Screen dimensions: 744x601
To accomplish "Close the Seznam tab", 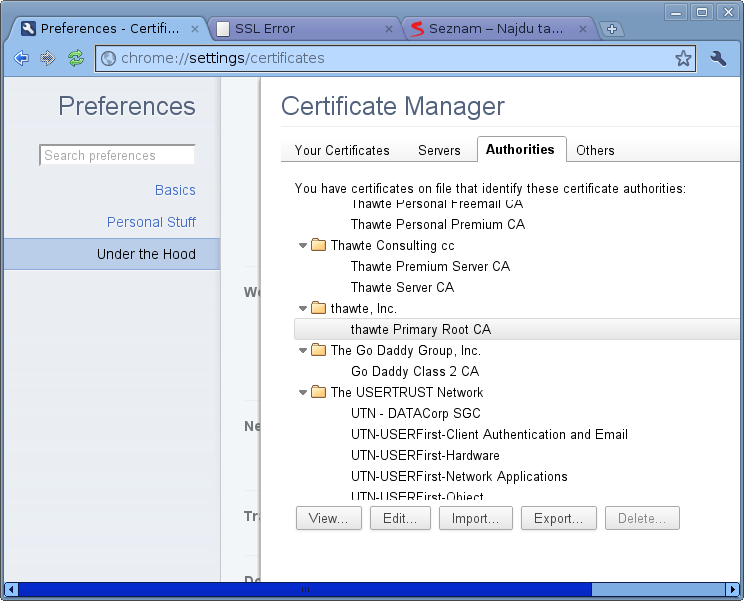I will [583, 29].
